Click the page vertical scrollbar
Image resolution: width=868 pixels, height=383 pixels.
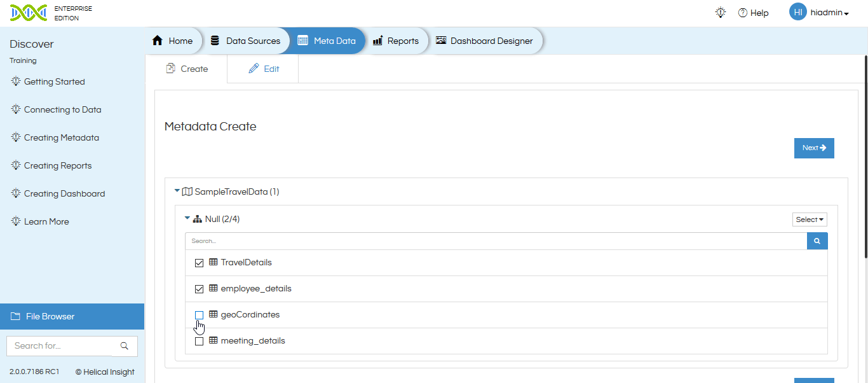click(x=865, y=157)
